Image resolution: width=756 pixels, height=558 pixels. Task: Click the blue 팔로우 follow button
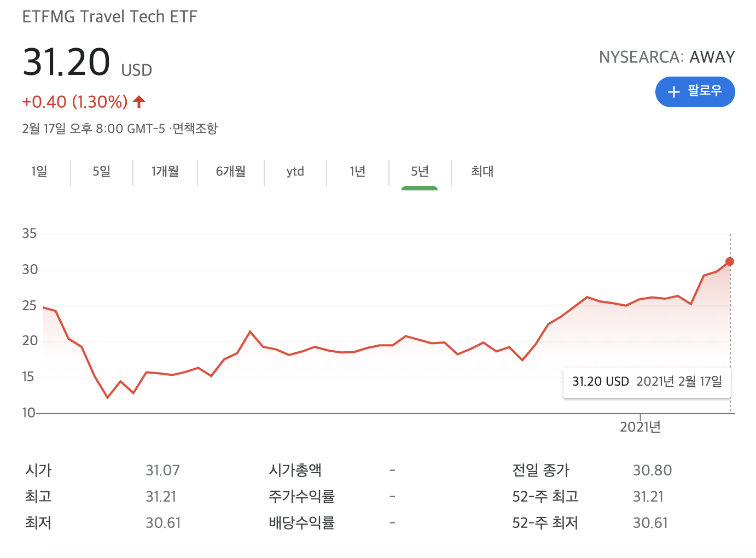(x=695, y=92)
